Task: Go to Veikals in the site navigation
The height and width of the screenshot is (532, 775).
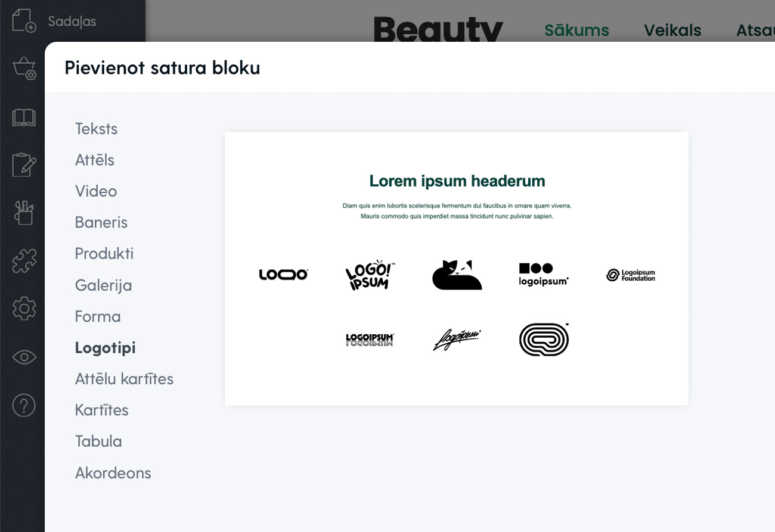Action: click(x=672, y=30)
